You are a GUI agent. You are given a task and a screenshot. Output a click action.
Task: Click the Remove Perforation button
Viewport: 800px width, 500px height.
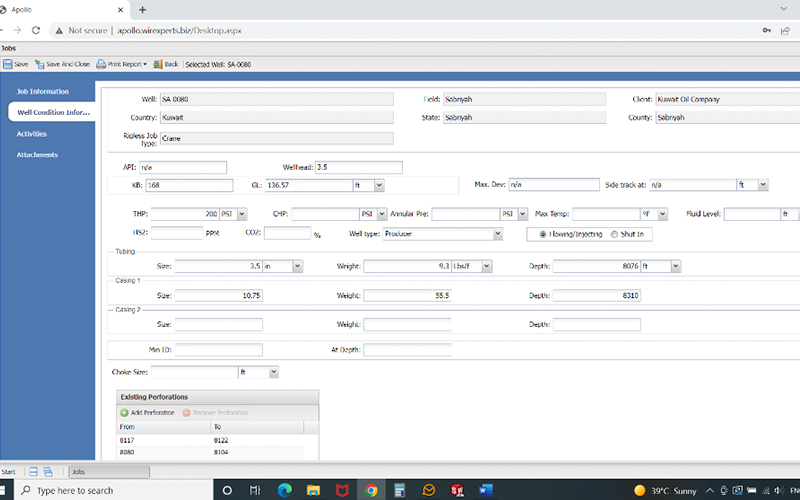(215, 412)
